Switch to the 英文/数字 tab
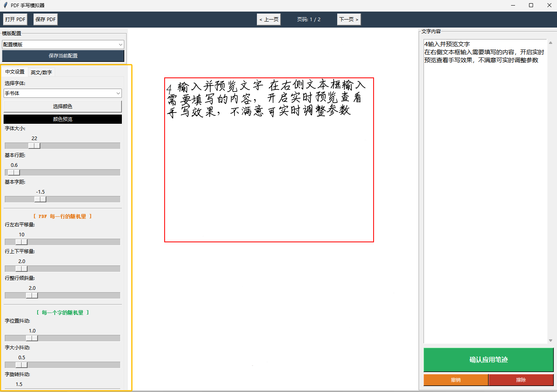This screenshot has height=392, width=557. coord(41,72)
